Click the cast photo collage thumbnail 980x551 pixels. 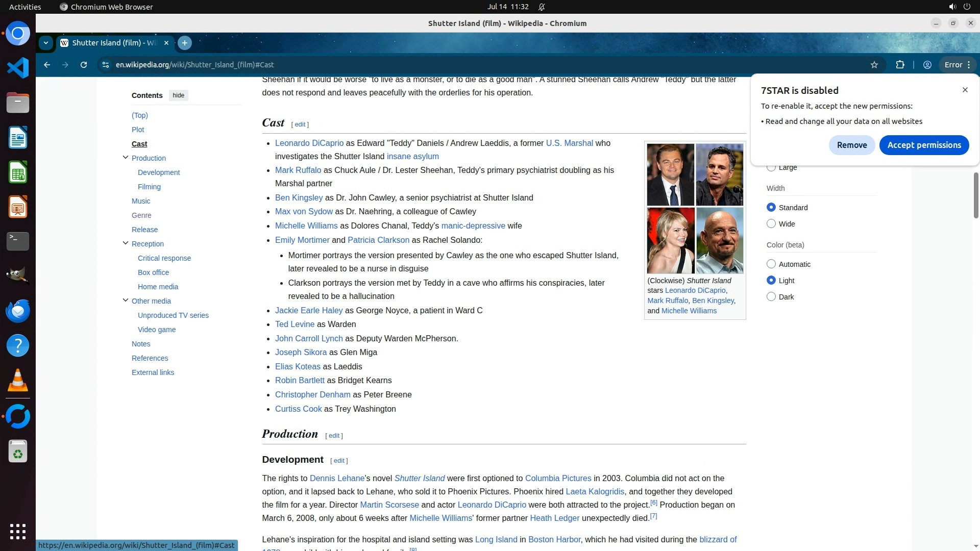(x=695, y=208)
